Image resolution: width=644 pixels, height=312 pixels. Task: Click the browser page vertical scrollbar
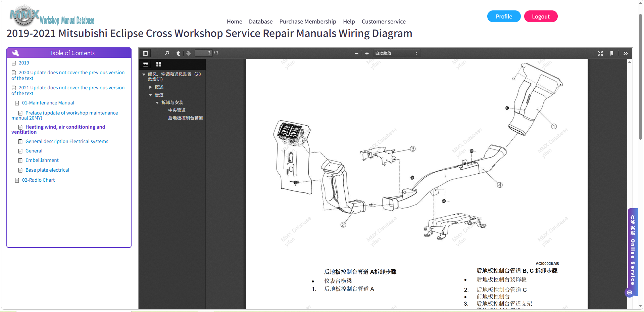click(x=640, y=77)
